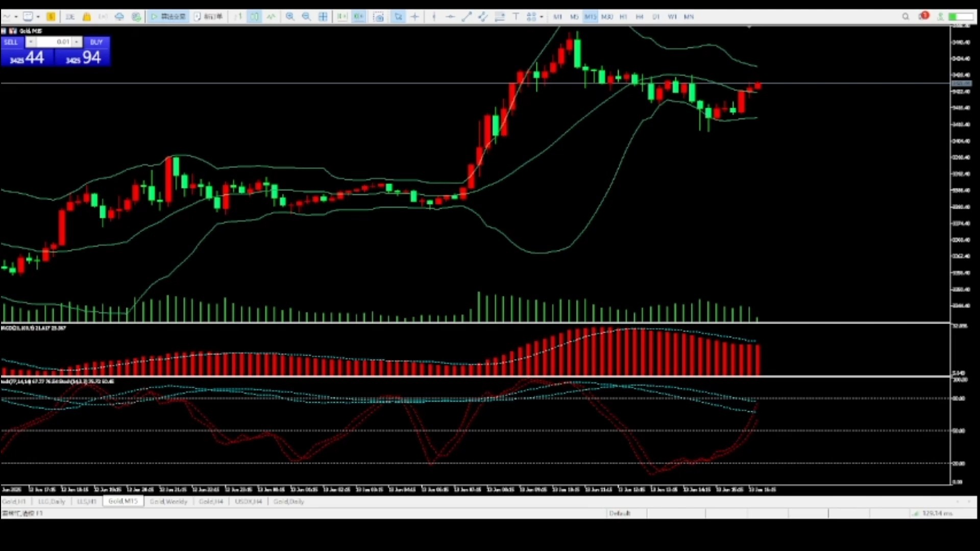The width and height of the screenshot is (980, 551).
Task: Expand the objects shapes dropdown arrow
Action: click(542, 17)
